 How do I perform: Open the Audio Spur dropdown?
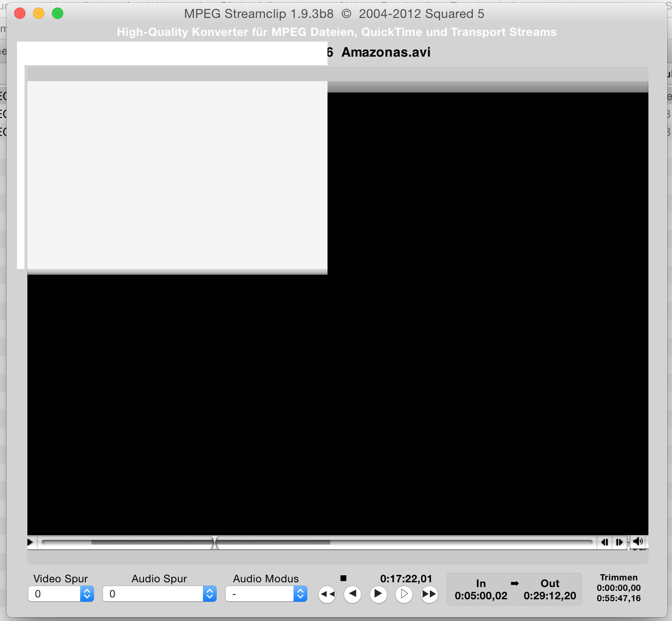pyautogui.click(x=160, y=594)
